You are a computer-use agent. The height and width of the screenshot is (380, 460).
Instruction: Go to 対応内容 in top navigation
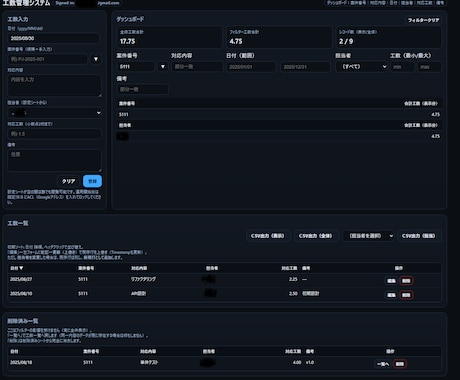(x=378, y=3)
